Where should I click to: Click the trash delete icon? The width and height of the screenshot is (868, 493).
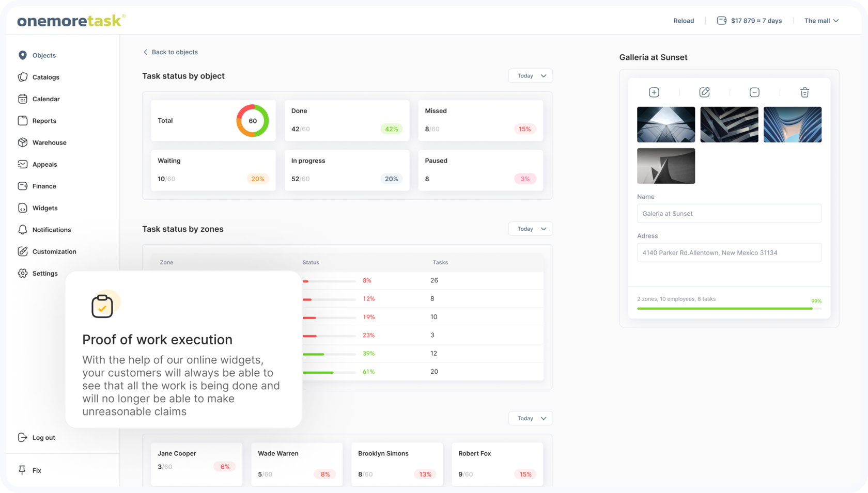[x=804, y=92]
